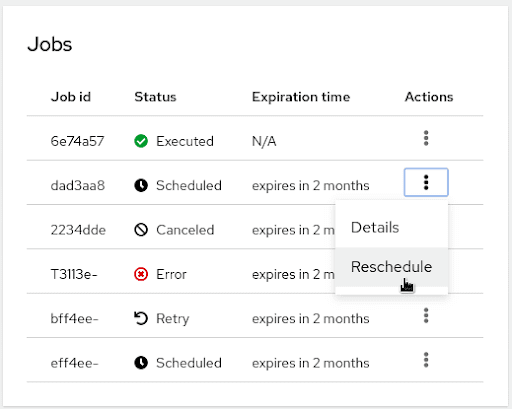
Task: Click the red Error icon
Action: (x=141, y=274)
